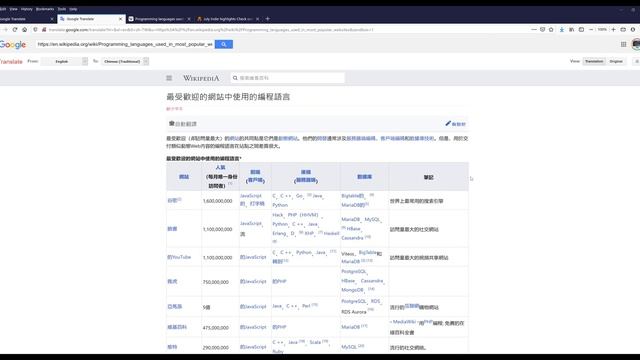Select the Original view button
This screenshot has height=360, width=640.
pyautogui.click(x=616, y=61)
